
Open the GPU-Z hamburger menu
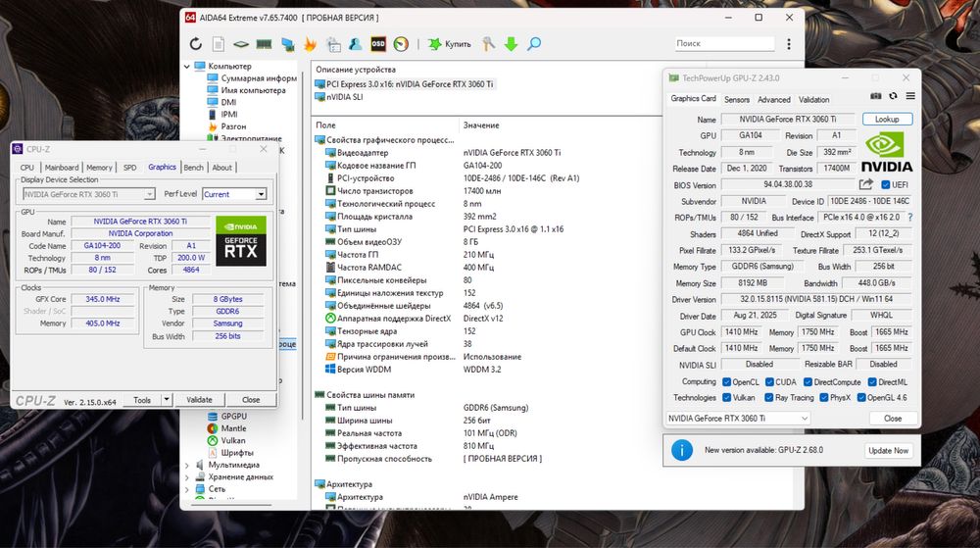point(910,96)
